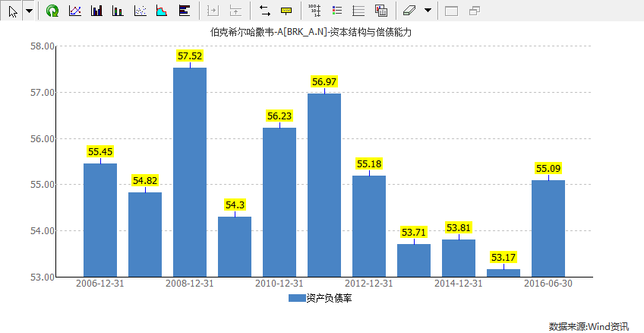Click the grayed horizontal axis alignment icon
Viewport: 644px width, 333px height.
[x=213, y=11]
